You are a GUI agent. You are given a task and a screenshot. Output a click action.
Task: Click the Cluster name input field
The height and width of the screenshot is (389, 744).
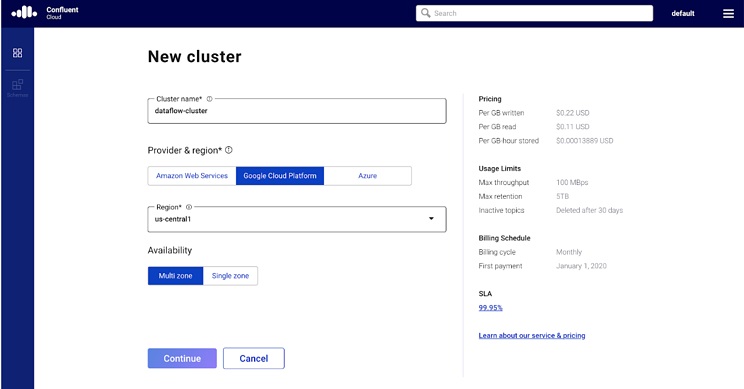point(297,111)
